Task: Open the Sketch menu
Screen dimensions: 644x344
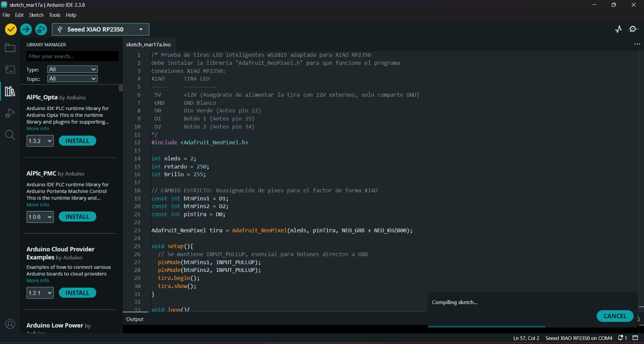Action: click(36, 15)
